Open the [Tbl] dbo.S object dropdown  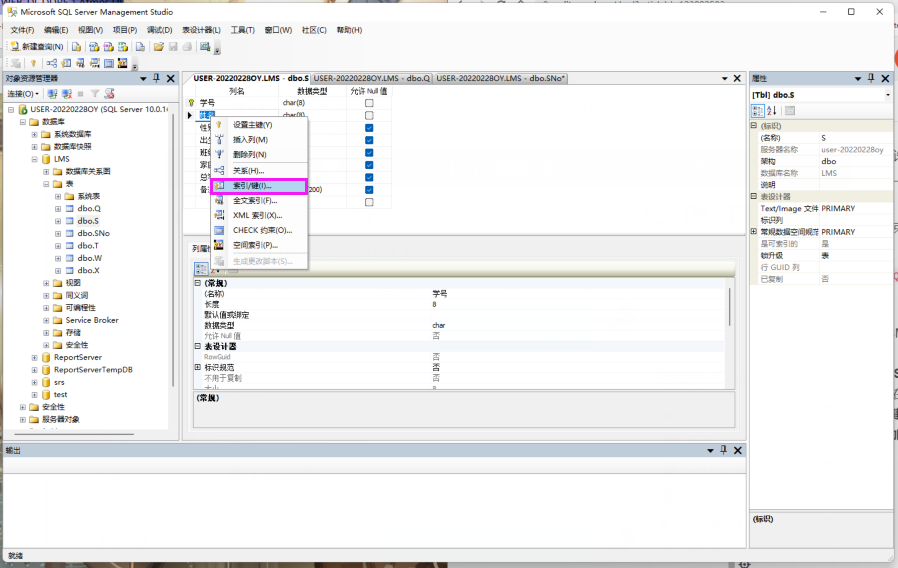(888, 95)
